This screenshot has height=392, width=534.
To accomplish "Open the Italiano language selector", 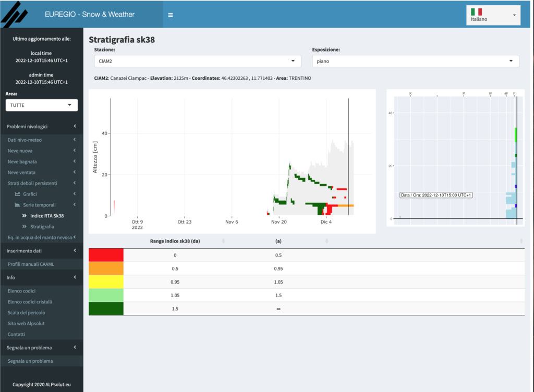I will click(493, 15).
